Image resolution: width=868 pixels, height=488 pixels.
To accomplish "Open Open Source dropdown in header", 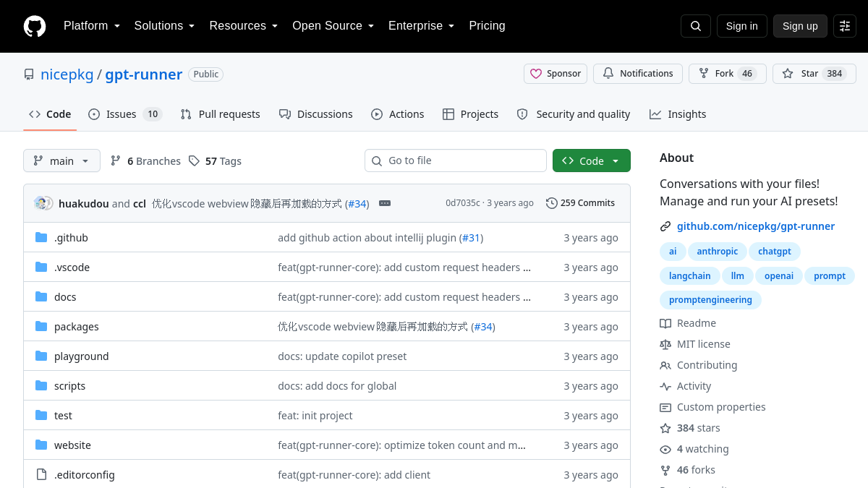I will (333, 26).
